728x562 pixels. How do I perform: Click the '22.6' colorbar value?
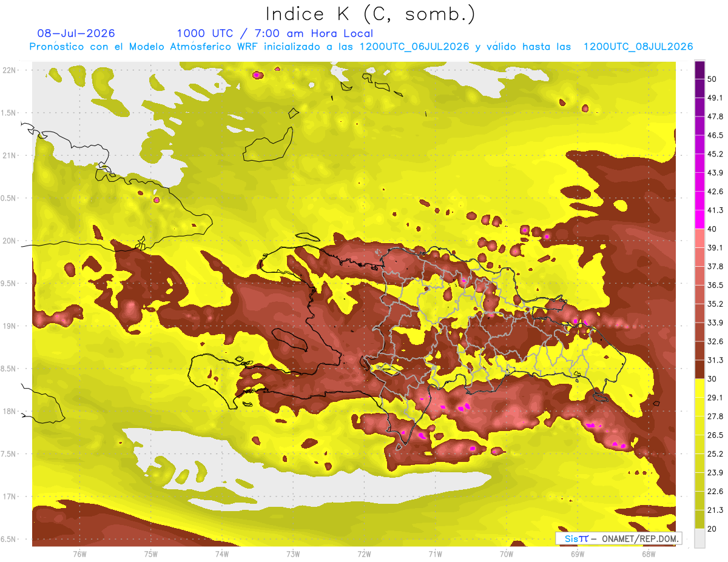pos(715,491)
